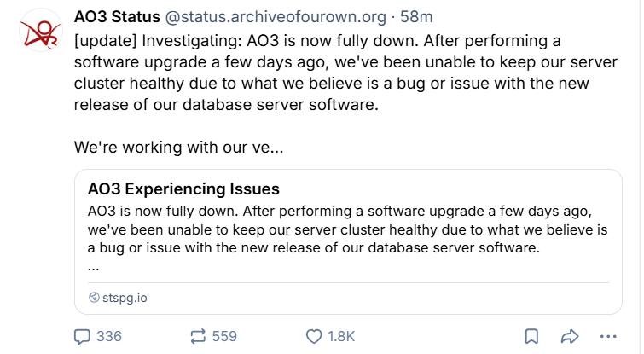Click the link card description text
Viewport: 644px width, 354px height.
(341, 229)
